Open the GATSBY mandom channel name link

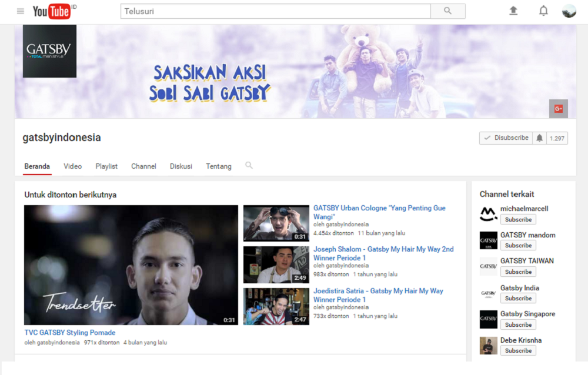click(x=528, y=235)
